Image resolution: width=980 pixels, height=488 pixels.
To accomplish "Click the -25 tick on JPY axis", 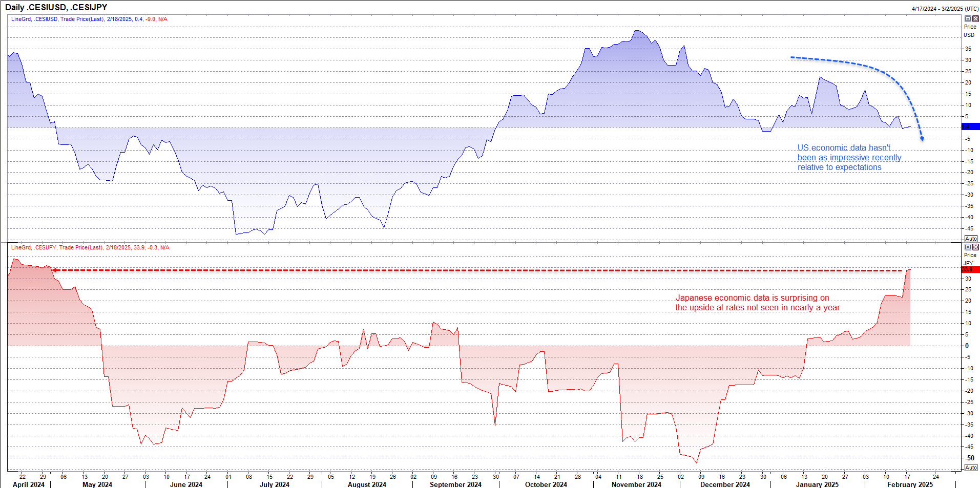I will 969,402.
